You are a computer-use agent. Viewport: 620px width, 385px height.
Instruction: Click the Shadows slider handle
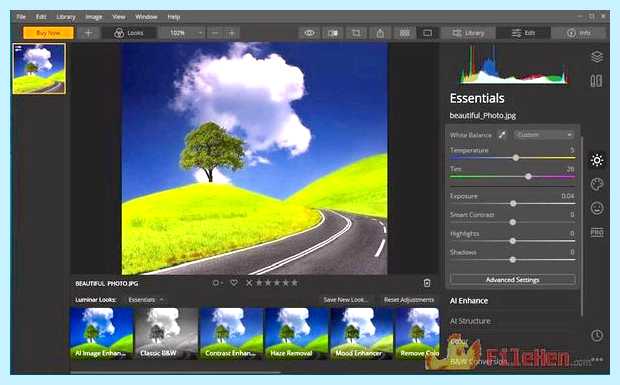click(x=512, y=260)
